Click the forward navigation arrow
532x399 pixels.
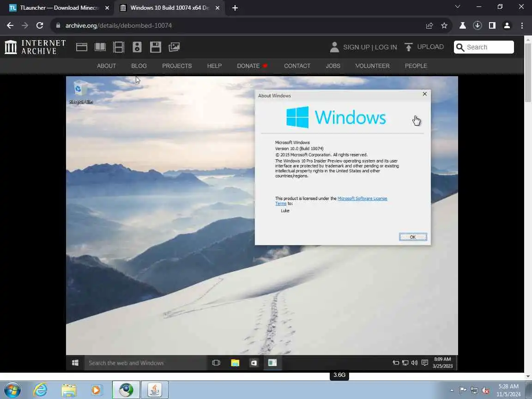(x=25, y=25)
